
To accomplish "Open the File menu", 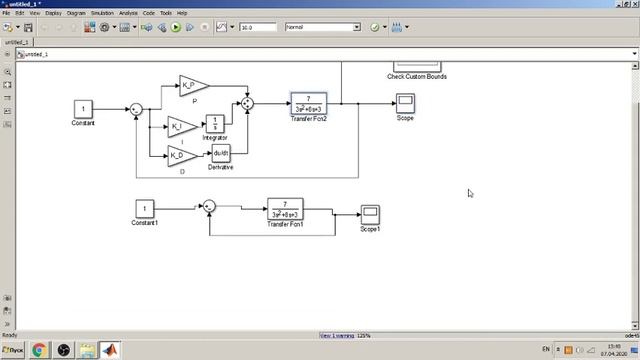I will (x=6, y=13).
